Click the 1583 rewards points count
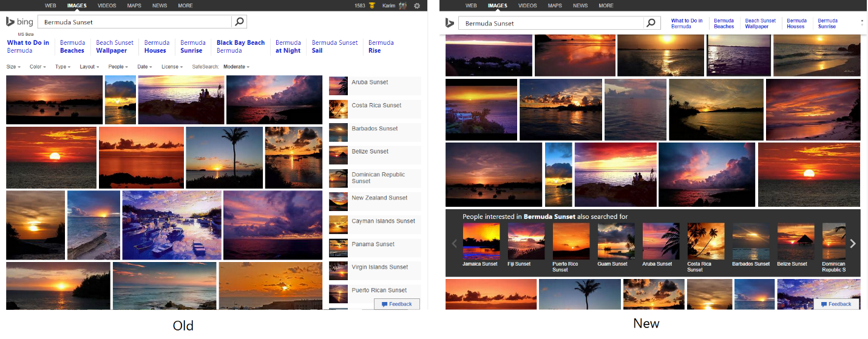Image resolution: width=868 pixels, height=339 pixels. [x=360, y=5]
